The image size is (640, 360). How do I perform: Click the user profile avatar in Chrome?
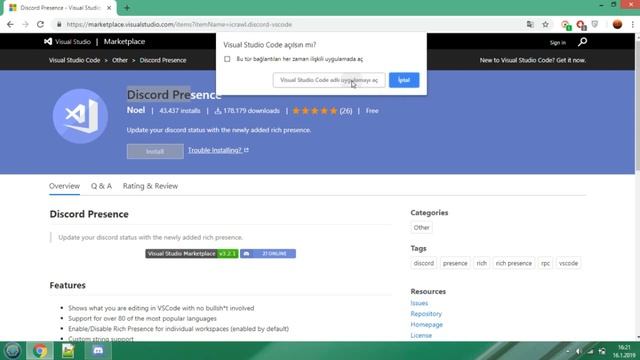(617, 24)
